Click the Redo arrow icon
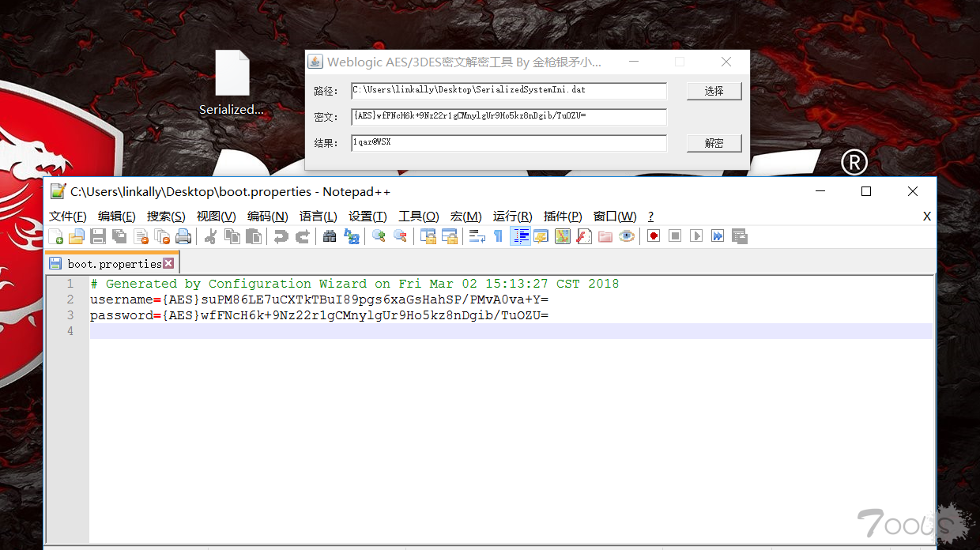 [x=302, y=236]
